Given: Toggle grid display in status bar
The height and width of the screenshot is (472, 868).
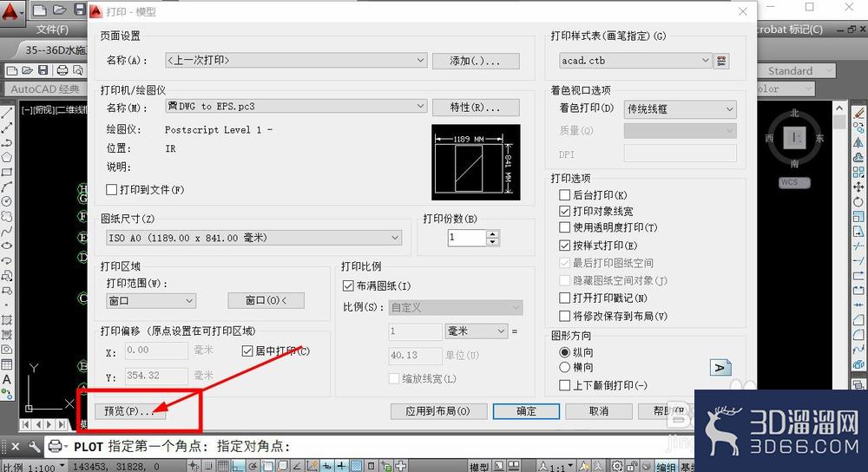Looking at the screenshot, I should point(222,466).
